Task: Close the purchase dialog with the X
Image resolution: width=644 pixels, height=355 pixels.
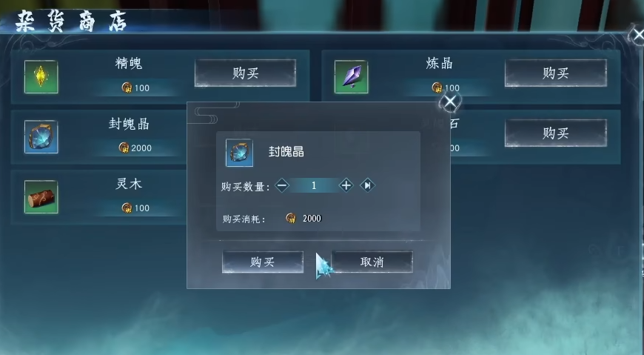Action: point(450,102)
